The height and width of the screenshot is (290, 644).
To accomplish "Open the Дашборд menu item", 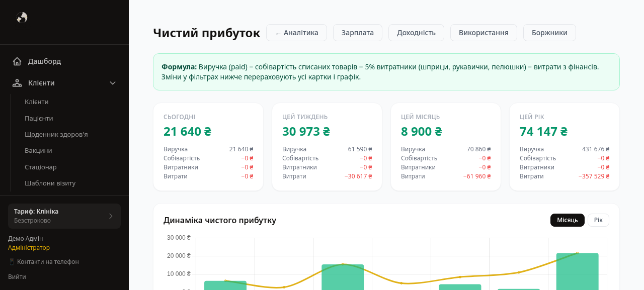I will coord(64,61).
